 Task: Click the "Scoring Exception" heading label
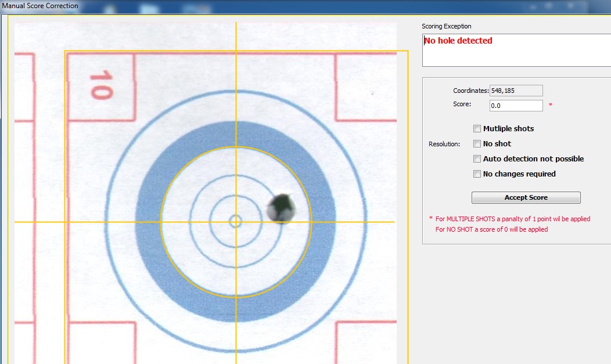[x=447, y=26]
